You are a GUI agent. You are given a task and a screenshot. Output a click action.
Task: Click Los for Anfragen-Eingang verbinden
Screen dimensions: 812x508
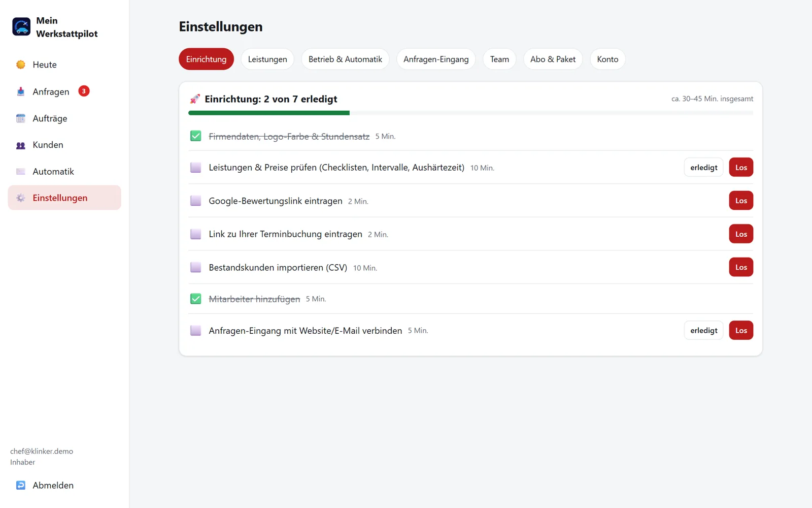click(741, 330)
